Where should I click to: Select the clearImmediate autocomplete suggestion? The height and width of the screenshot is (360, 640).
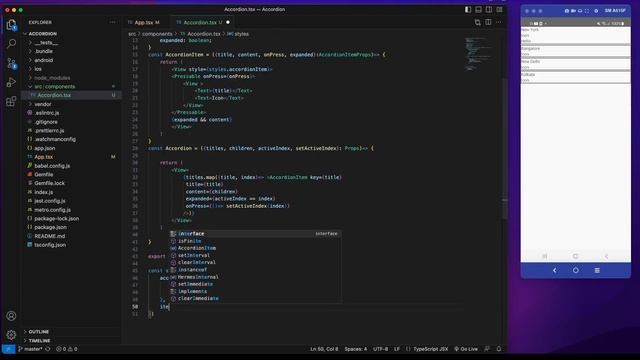(x=256, y=298)
